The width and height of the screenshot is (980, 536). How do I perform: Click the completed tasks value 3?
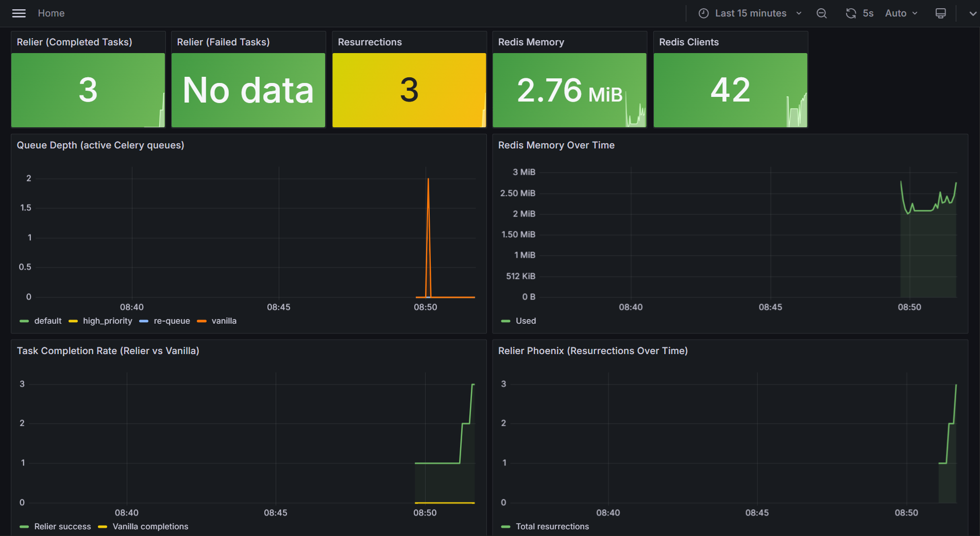coord(88,90)
